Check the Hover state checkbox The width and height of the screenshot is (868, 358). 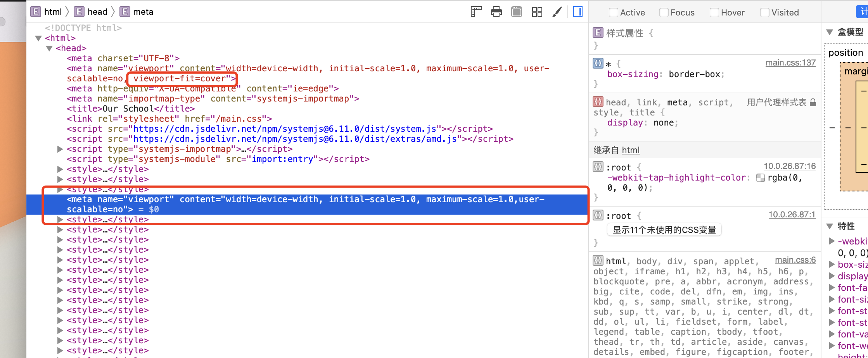tap(714, 12)
